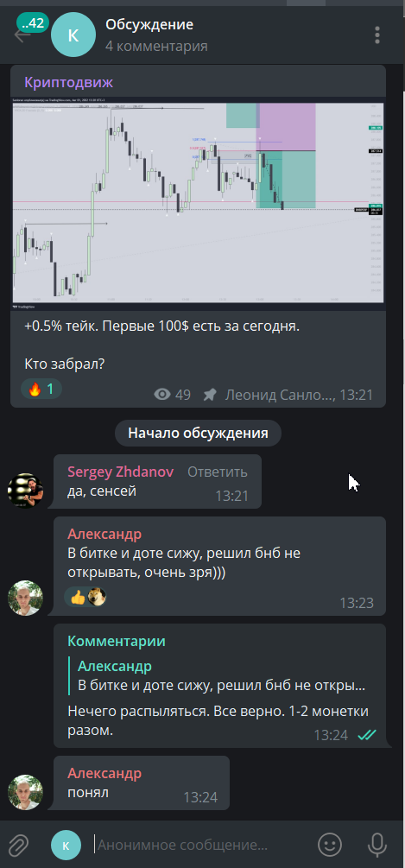Viewport: 405px width, 868px height.
Task: Switch sender via K avatar near input
Action: point(66,845)
